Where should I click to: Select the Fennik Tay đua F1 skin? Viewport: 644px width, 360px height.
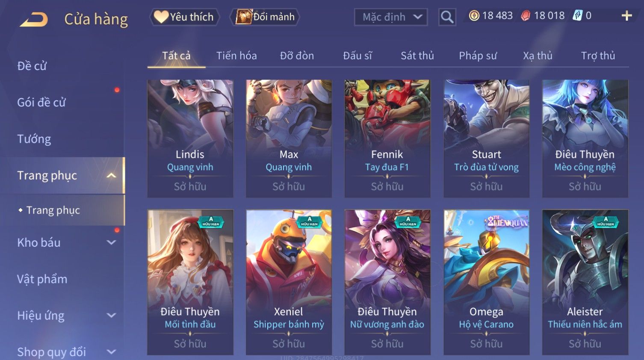[387, 138]
